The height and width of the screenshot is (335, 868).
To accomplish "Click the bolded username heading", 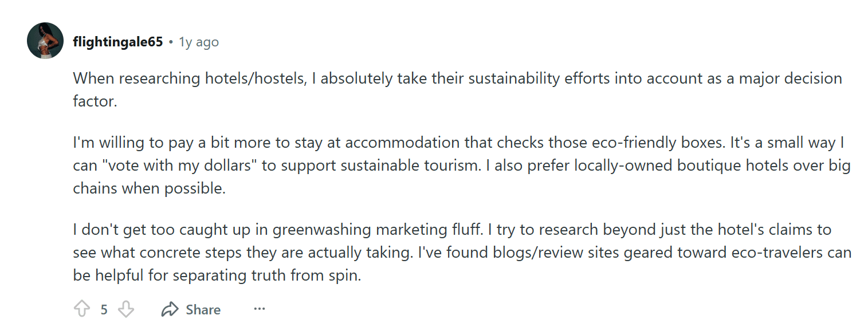I will 117,41.
